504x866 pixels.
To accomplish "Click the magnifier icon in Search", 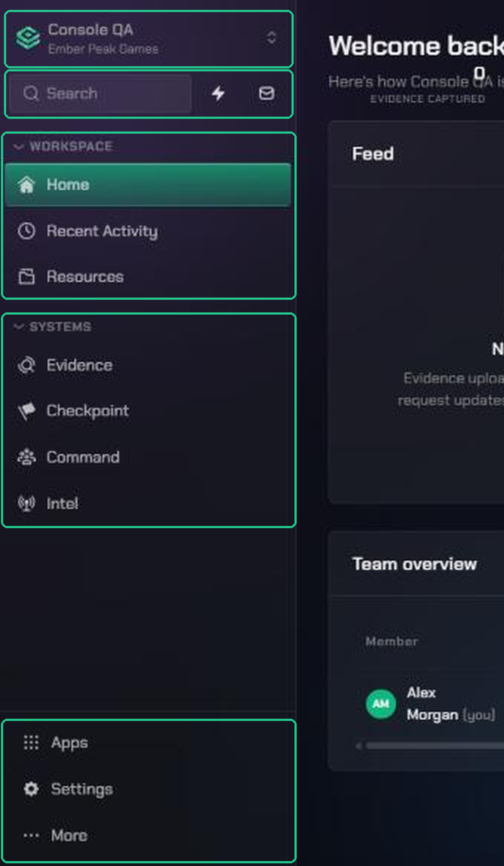I will pos(31,93).
